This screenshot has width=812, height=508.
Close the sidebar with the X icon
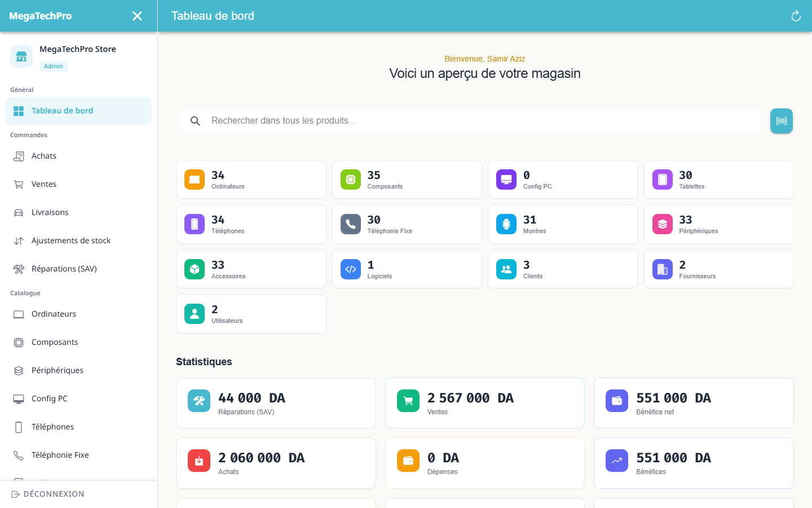point(137,16)
